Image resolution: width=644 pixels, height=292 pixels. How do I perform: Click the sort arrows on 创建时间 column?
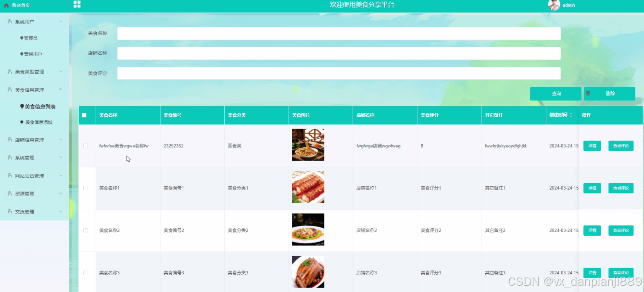[x=571, y=115]
